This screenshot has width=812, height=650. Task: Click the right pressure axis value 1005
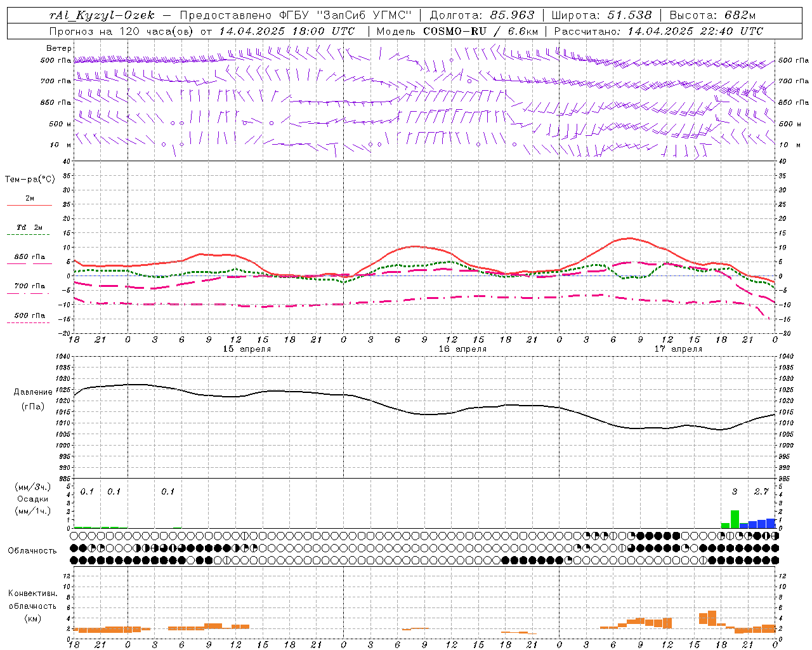coord(786,434)
